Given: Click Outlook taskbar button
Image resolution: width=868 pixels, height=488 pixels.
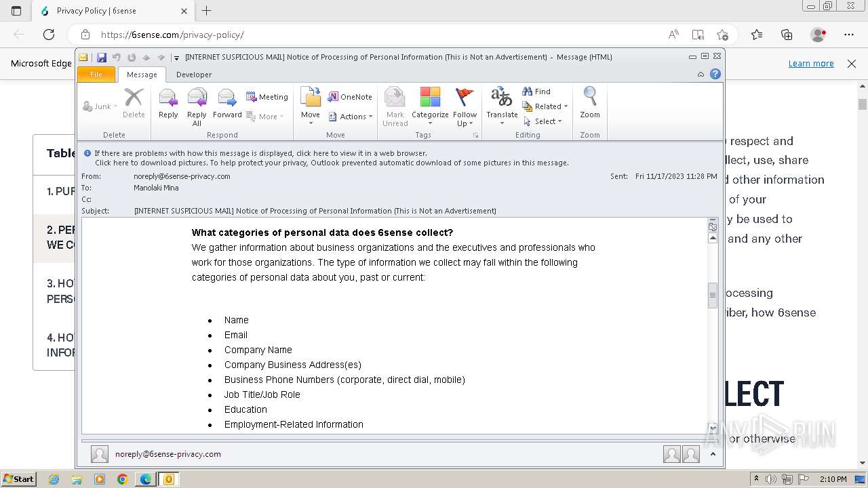Looking at the screenshot, I should (168, 479).
